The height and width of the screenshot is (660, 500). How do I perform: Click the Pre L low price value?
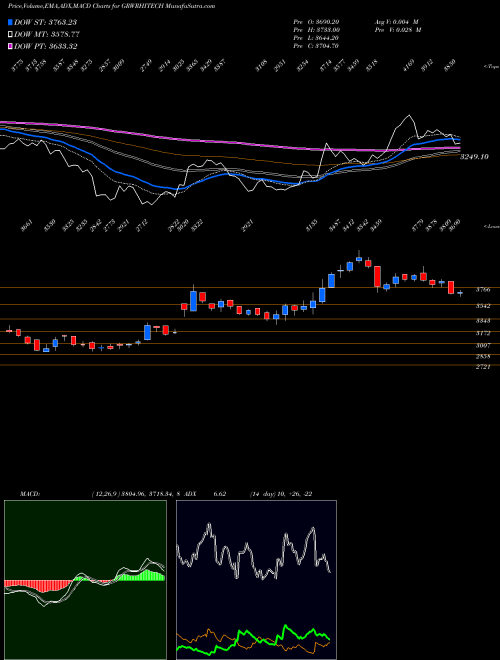327,38
